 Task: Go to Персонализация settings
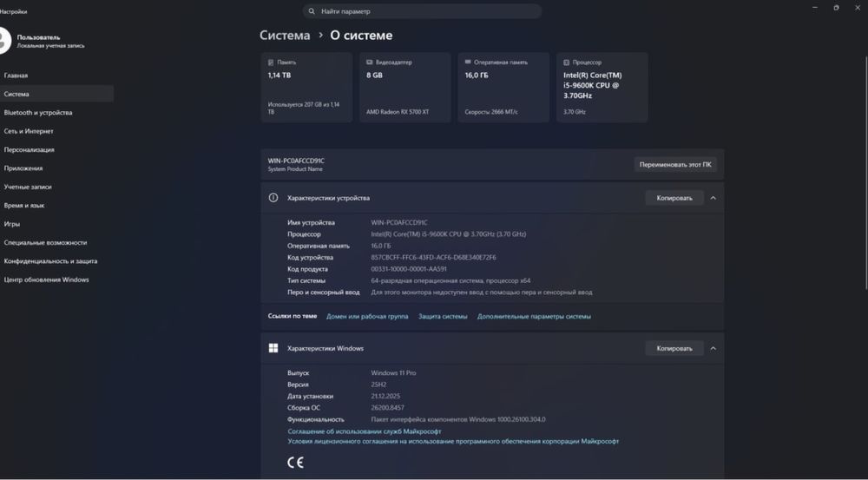pos(56,149)
